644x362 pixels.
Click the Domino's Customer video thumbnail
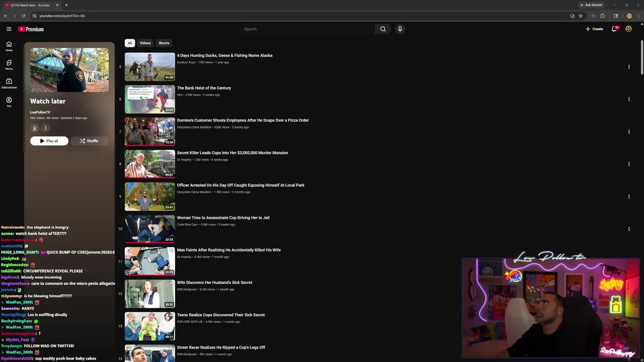(150, 132)
